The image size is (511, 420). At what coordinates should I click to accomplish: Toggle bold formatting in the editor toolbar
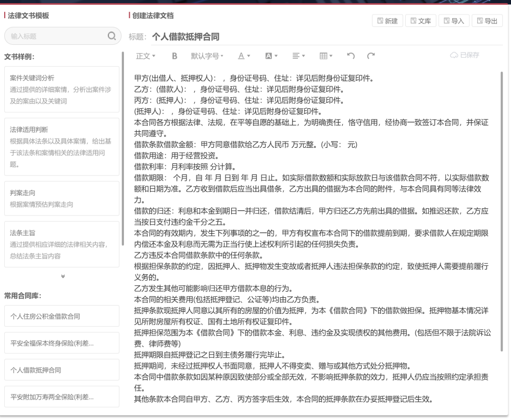tap(174, 54)
